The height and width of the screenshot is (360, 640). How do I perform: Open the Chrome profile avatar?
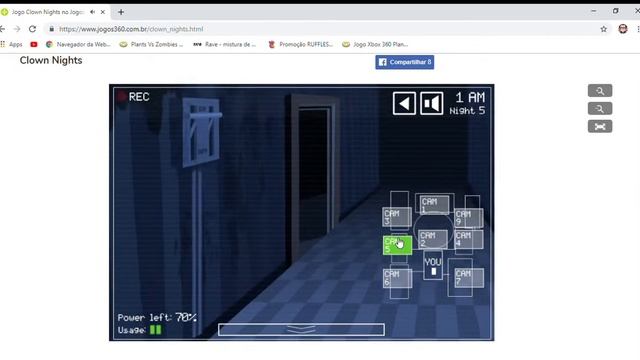pyautogui.click(x=623, y=29)
